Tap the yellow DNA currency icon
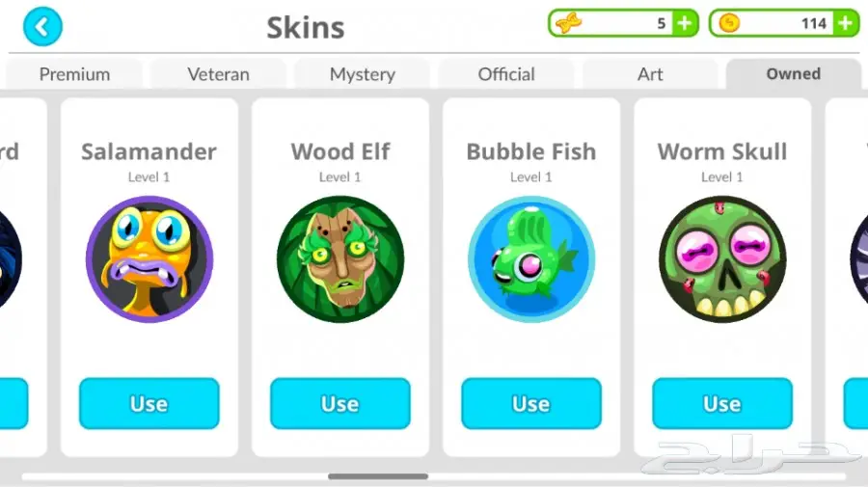This screenshot has height=487, width=868. pyautogui.click(x=569, y=23)
